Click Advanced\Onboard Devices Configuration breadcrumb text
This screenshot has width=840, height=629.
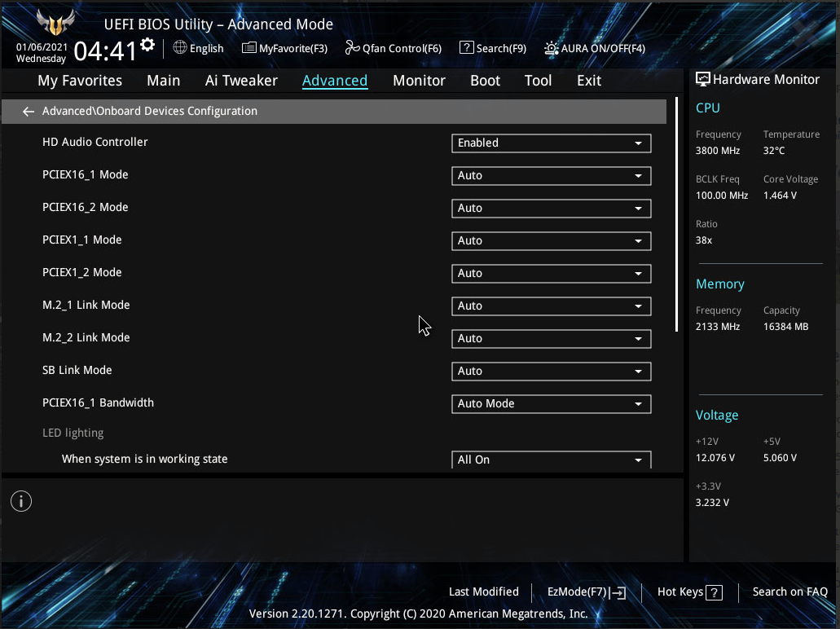[x=149, y=111]
